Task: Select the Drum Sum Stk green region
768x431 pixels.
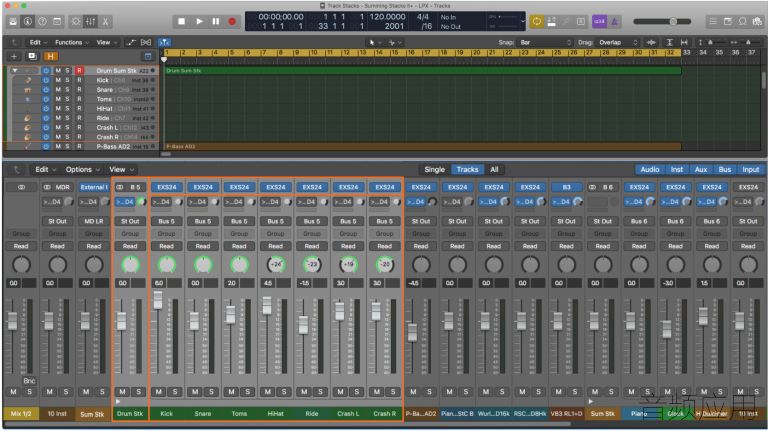Action: [423, 71]
